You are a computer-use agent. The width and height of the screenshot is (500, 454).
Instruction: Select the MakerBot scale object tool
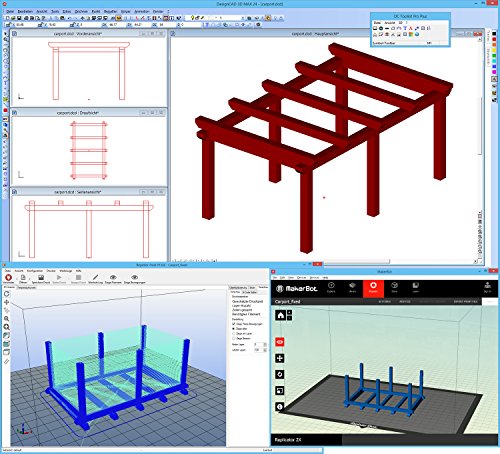[x=280, y=390]
